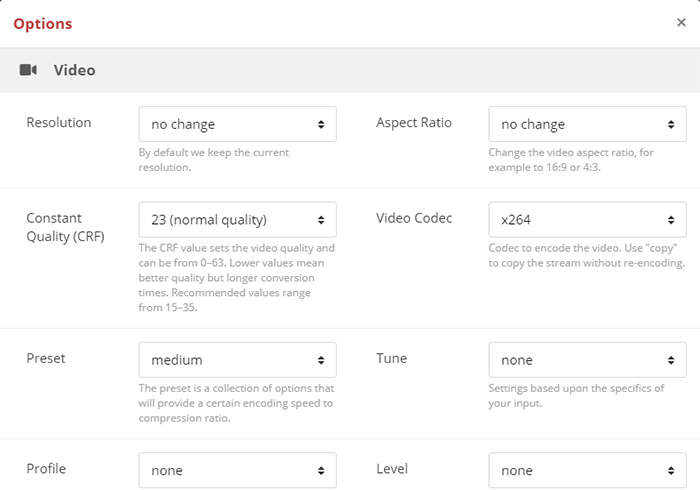Open the Aspect Ratio dropdown
The image size is (700, 490).
588,124
